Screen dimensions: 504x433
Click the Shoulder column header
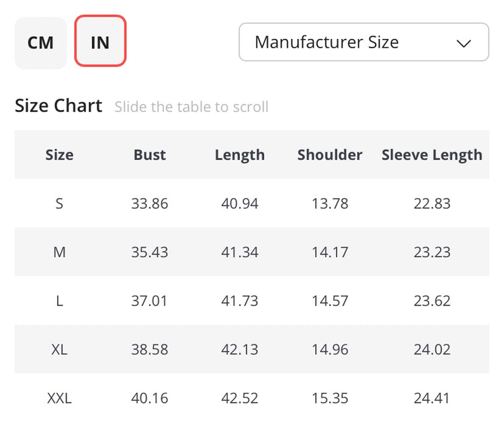330,154
